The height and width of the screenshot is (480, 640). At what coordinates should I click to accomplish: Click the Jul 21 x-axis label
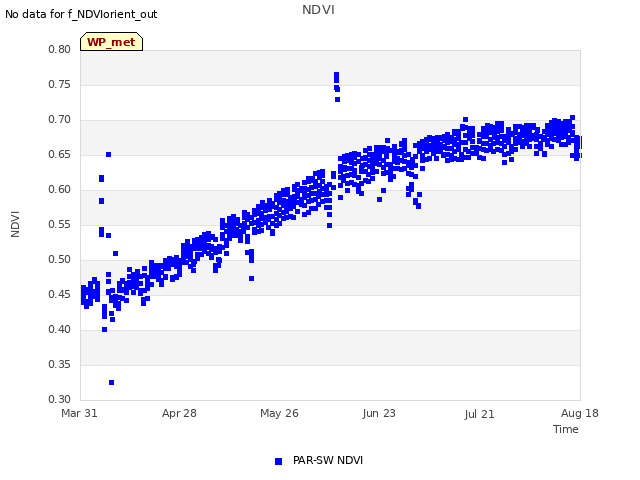coord(479,414)
